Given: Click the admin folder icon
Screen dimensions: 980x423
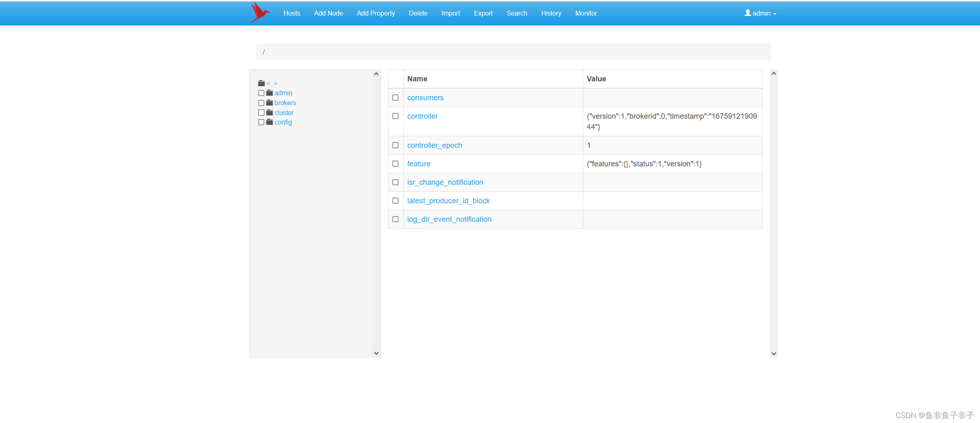Looking at the screenshot, I should click(x=270, y=93).
